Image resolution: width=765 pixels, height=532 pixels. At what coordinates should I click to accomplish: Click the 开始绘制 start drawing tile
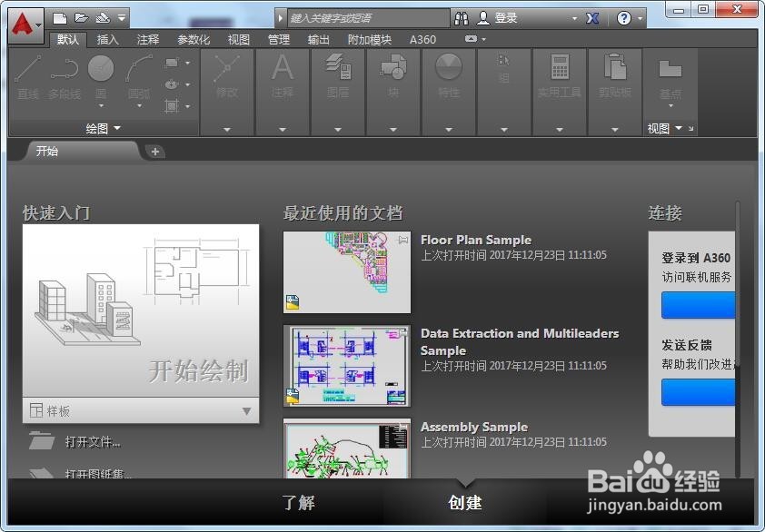tap(141, 310)
